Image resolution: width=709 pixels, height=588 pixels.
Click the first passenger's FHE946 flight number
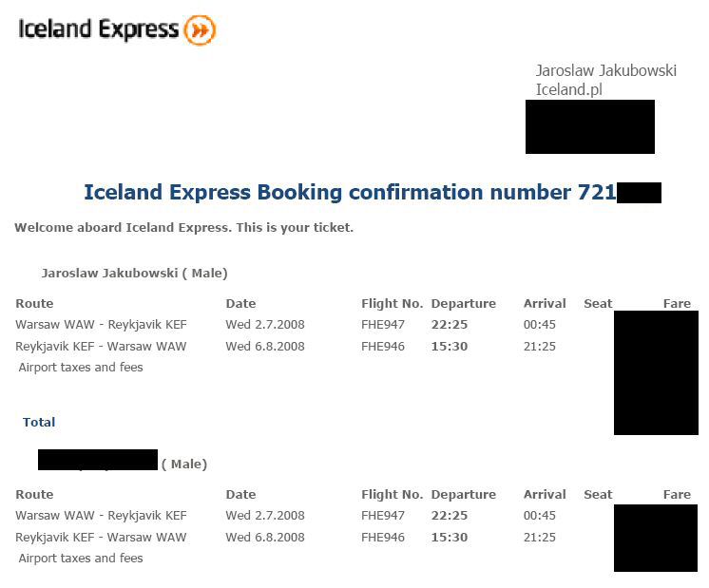382,346
